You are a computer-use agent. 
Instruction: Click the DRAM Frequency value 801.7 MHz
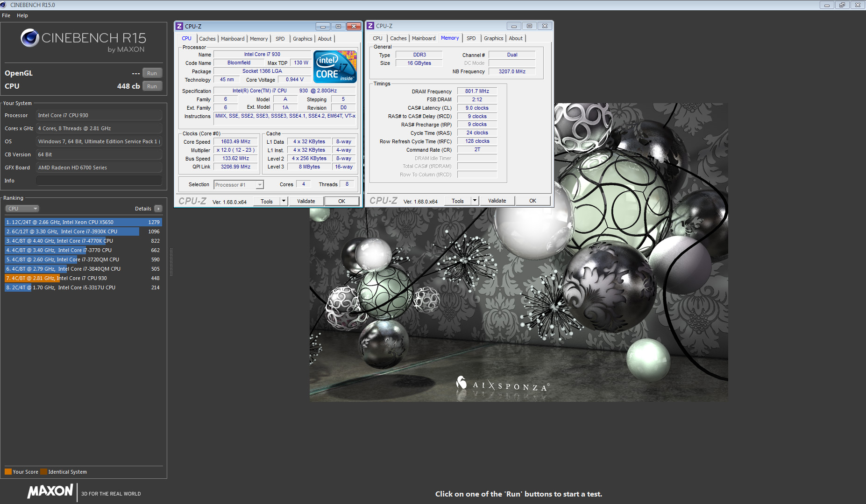[x=477, y=91]
